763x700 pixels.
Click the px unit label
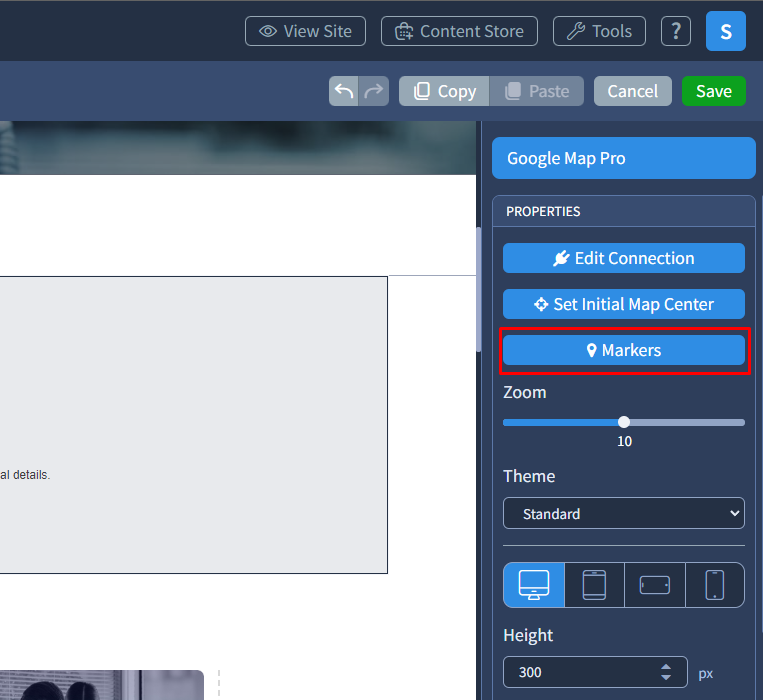point(706,674)
